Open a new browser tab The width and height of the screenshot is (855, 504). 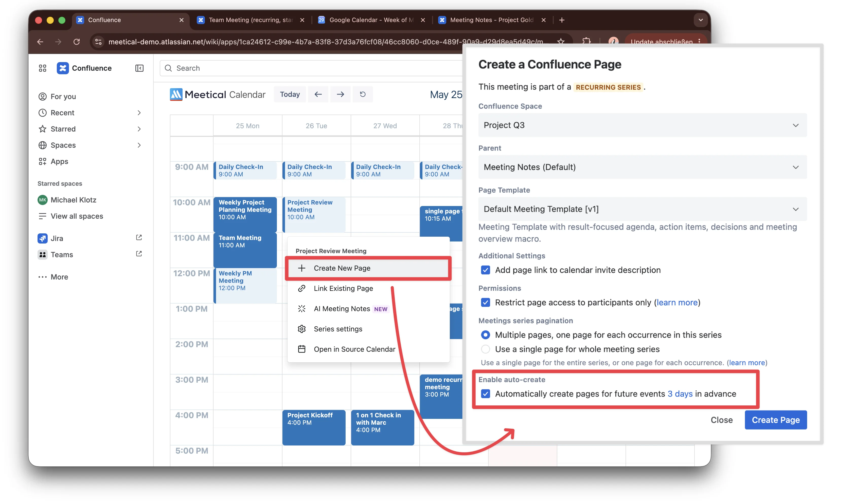562,20
